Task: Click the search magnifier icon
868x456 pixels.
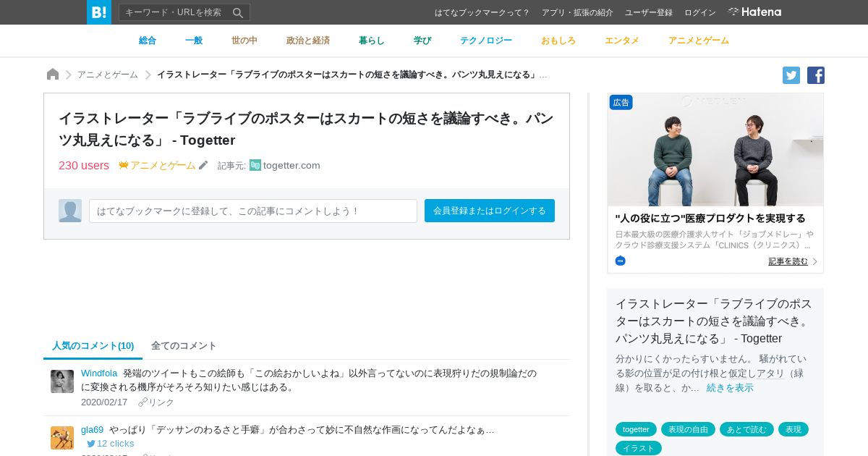Action: click(x=238, y=12)
